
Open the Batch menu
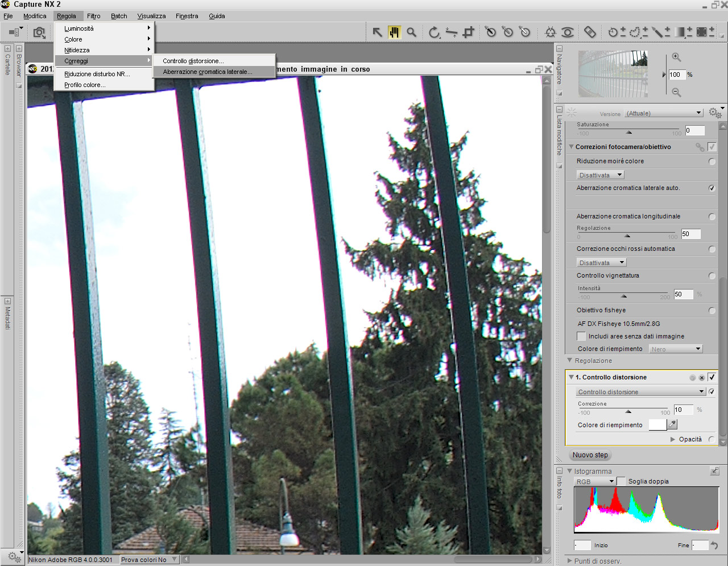click(x=119, y=16)
